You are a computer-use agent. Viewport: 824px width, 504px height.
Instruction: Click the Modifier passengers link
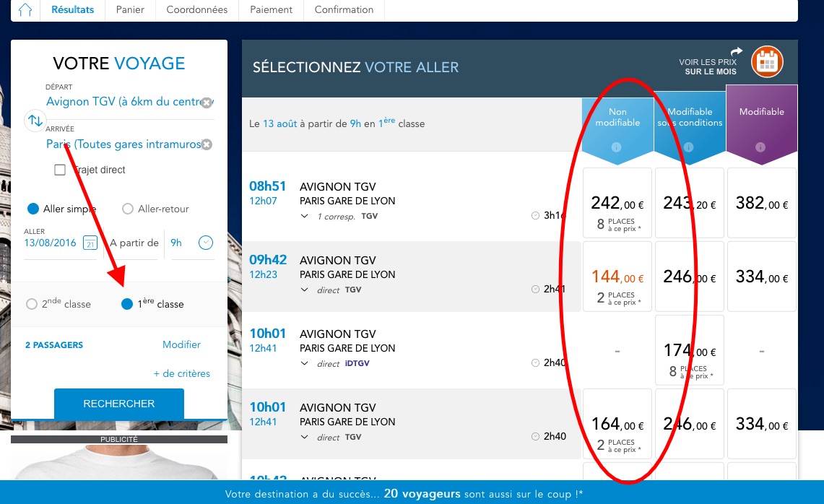[181, 345]
